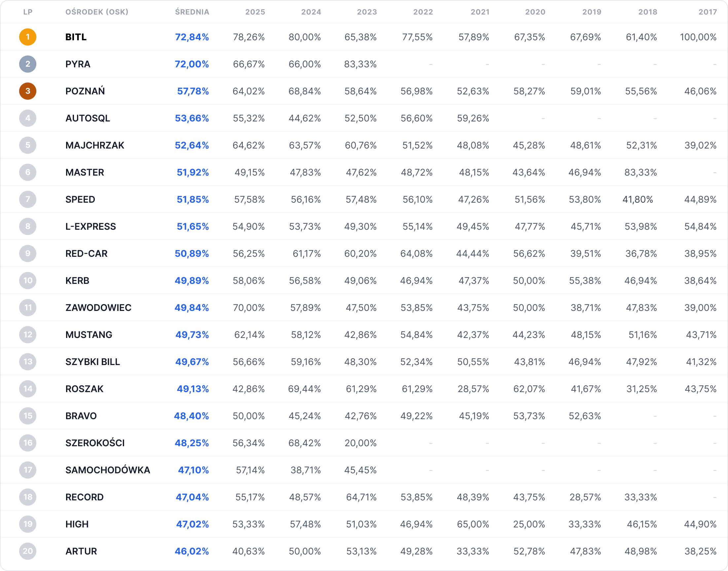The height and width of the screenshot is (571, 728).
Task: Click the LP column header
Action: (x=28, y=12)
